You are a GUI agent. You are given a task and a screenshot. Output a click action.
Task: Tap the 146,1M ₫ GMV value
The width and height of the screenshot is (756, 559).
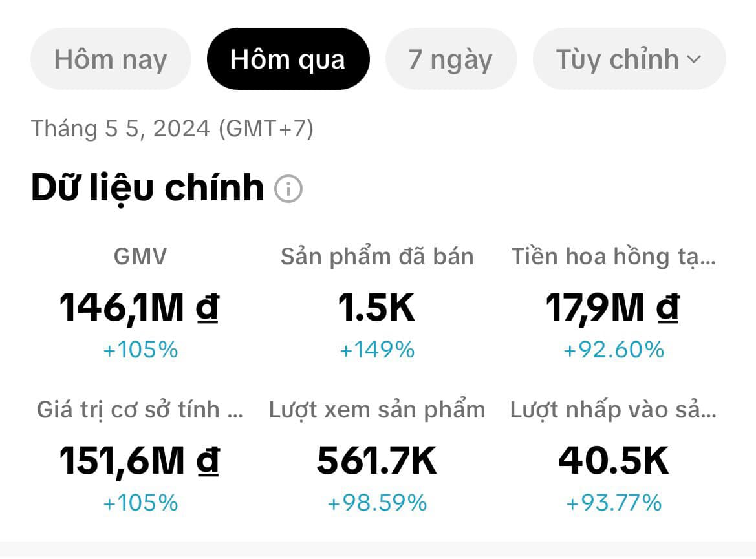[x=139, y=308]
